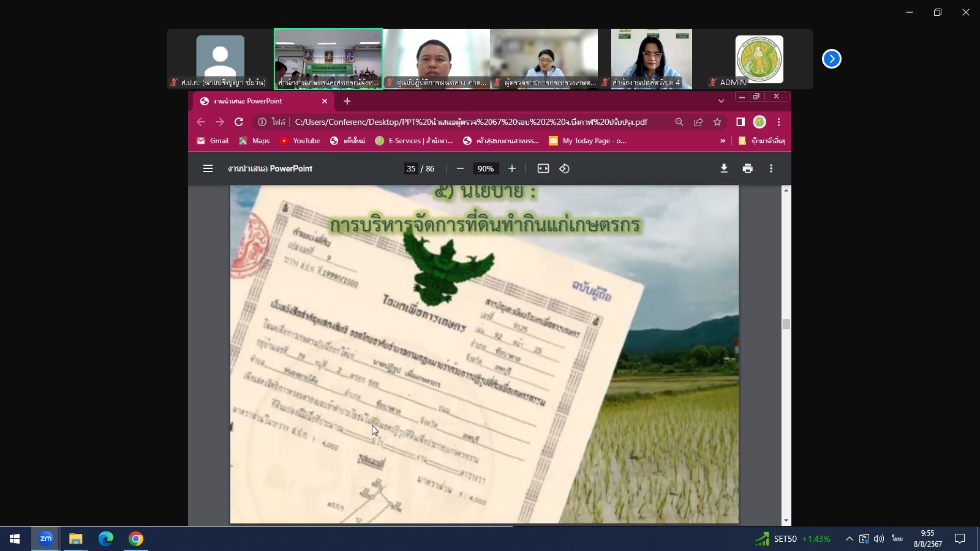Select the active speaker meeting-room thumbnail
Viewport: 980px width, 551px height.
click(328, 59)
